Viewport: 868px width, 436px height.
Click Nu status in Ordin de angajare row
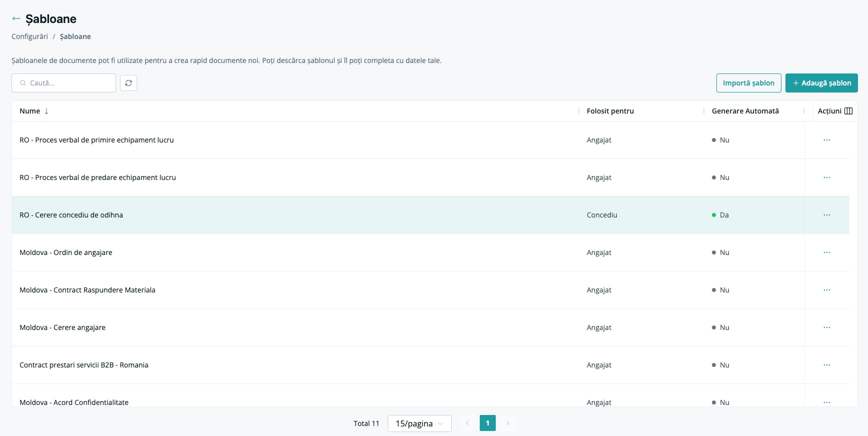click(x=721, y=252)
